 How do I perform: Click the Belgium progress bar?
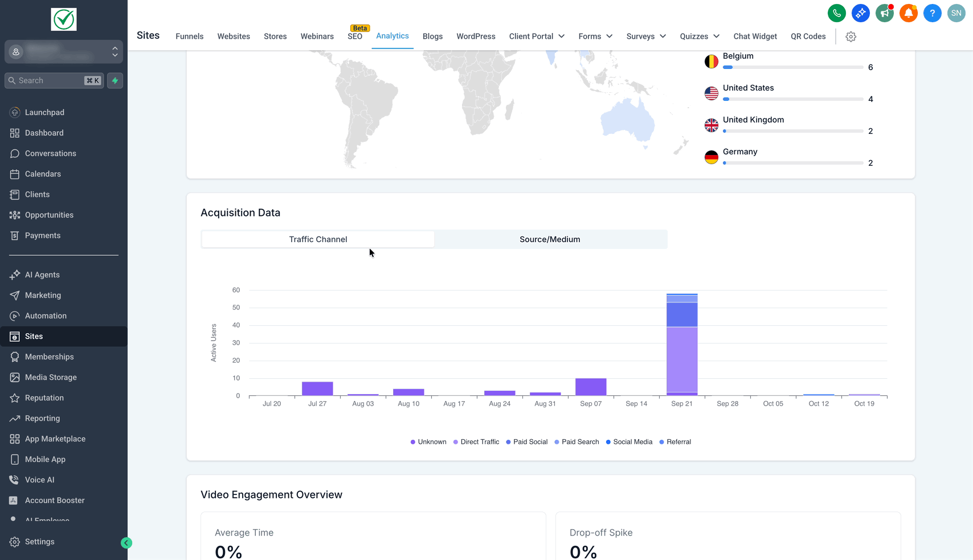(x=792, y=67)
